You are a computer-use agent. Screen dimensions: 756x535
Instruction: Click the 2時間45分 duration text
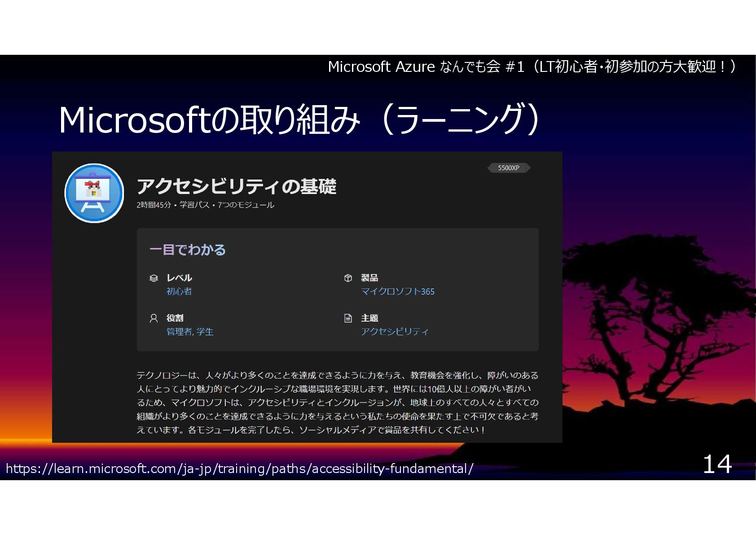pos(154,205)
